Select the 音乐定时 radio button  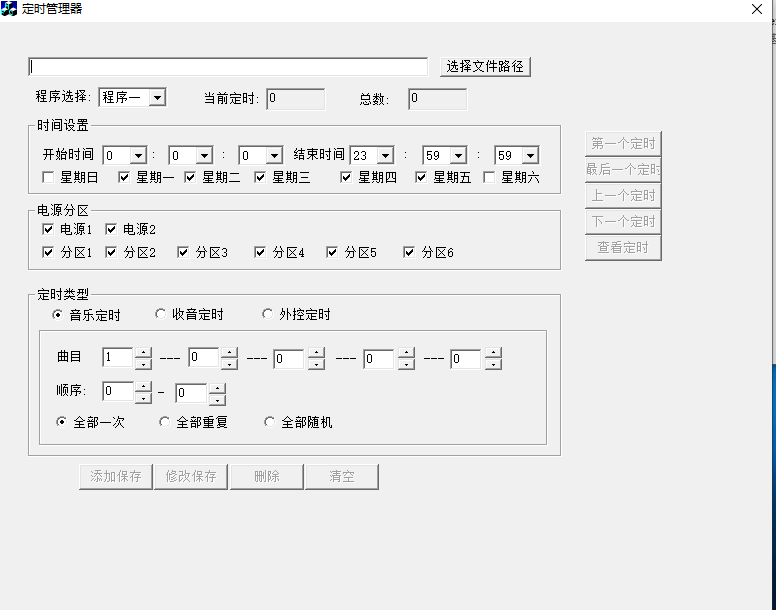(57, 315)
